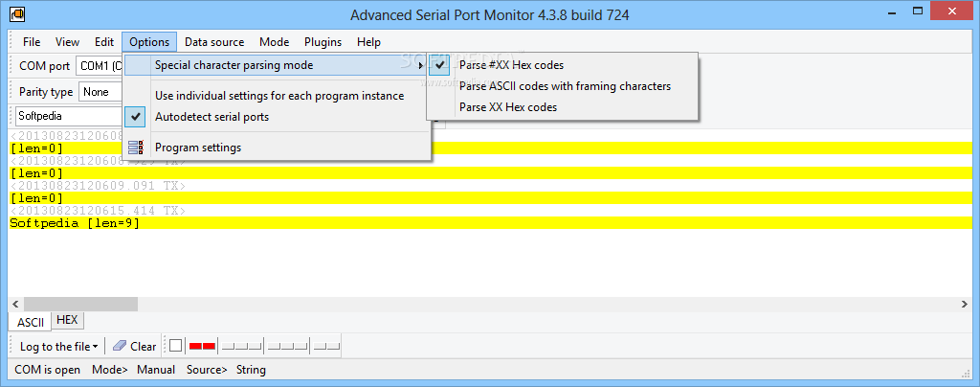Open the Log to the file dropdown
The image size is (980, 387).
58,347
